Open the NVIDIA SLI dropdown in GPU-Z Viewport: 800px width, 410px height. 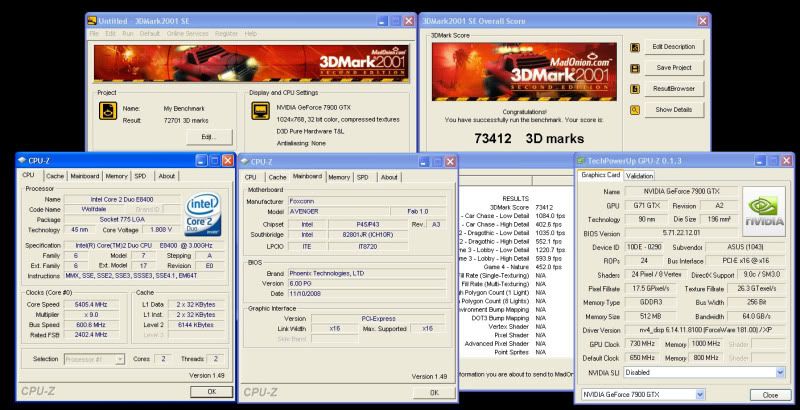(x=780, y=373)
